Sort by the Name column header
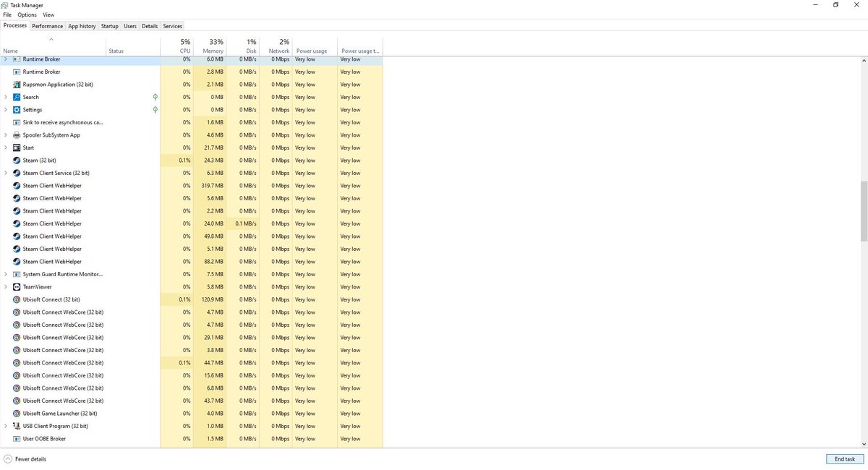The height and width of the screenshot is (470, 868). click(53, 46)
